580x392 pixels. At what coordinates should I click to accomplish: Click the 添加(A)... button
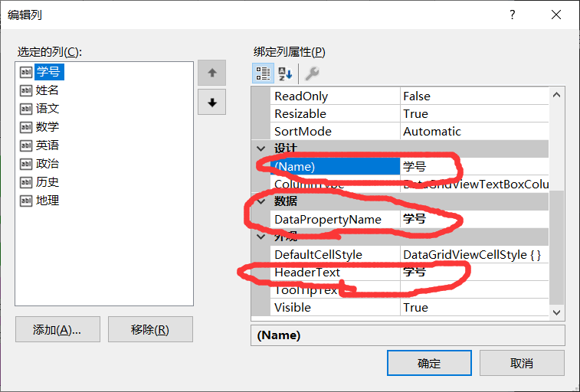[57, 329]
